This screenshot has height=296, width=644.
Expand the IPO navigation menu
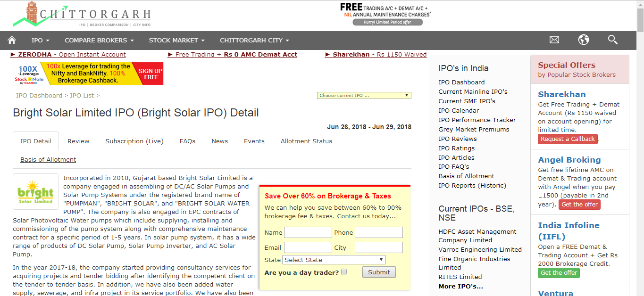[x=40, y=41]
